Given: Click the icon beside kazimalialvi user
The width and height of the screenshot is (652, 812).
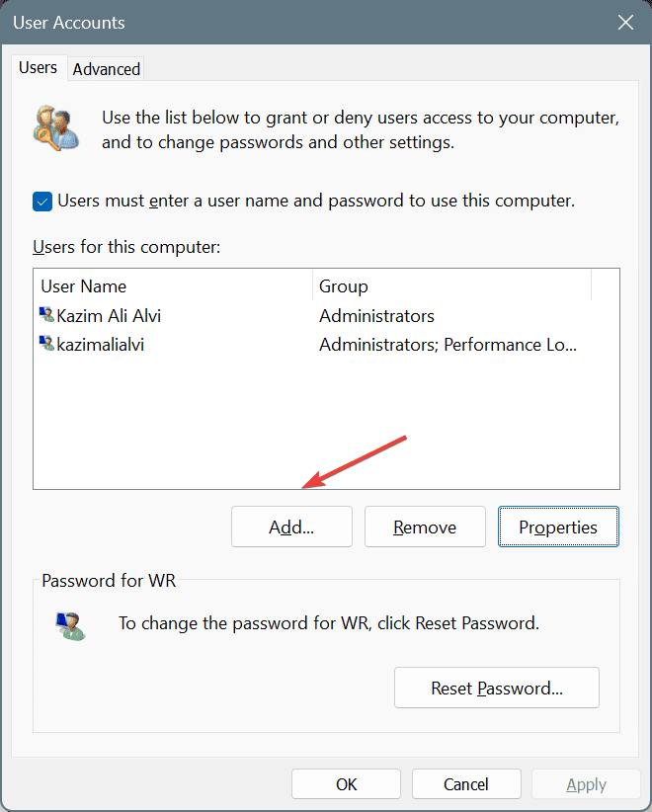Looking at the screenshot, I should click(x=47, y=344).
